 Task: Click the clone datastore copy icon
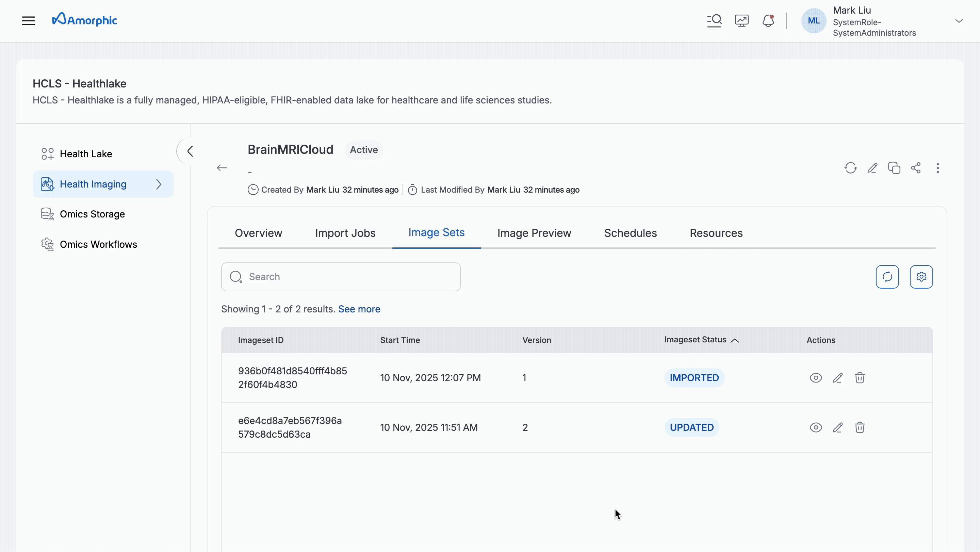[894, 168]
